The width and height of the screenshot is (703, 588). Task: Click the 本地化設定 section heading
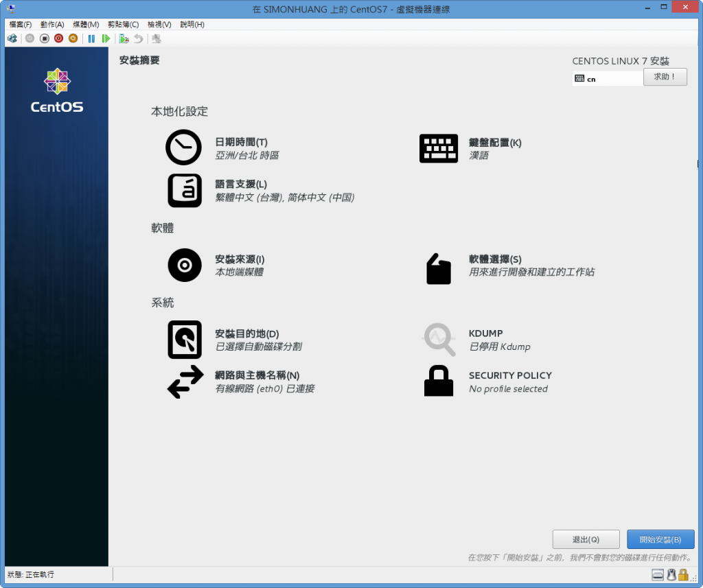click(x=179, y=111)
